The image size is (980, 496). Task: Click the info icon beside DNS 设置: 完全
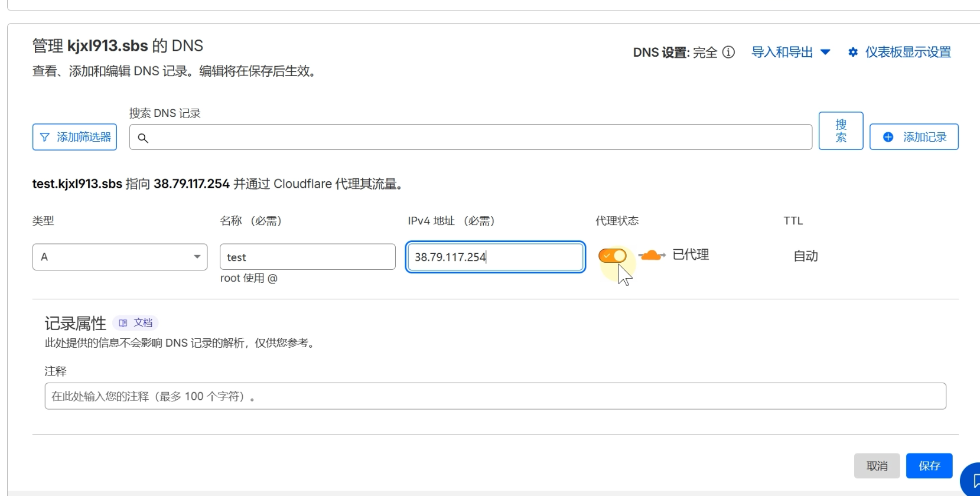(x=729, y=53)
